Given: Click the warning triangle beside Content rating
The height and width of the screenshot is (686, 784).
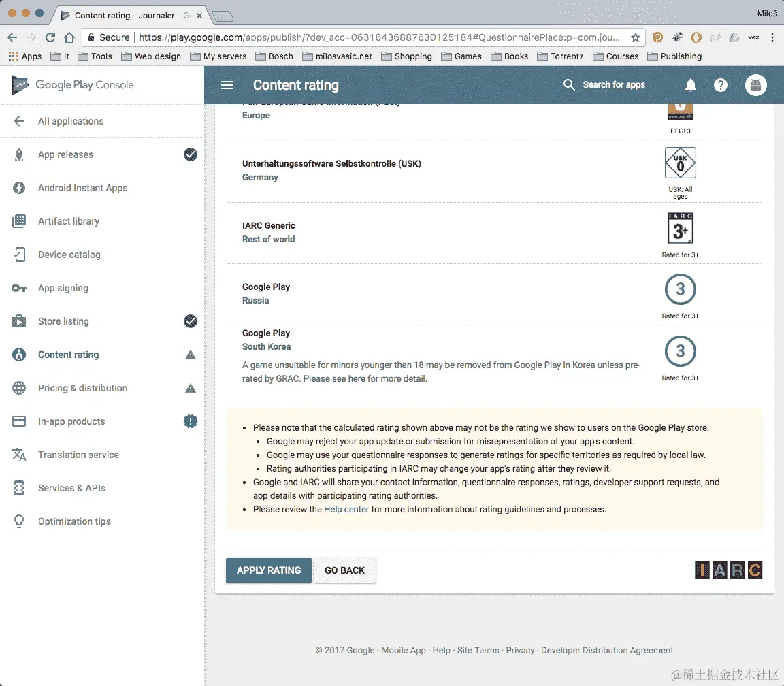Looking at the screenshot, I should [x=191, y=355].
